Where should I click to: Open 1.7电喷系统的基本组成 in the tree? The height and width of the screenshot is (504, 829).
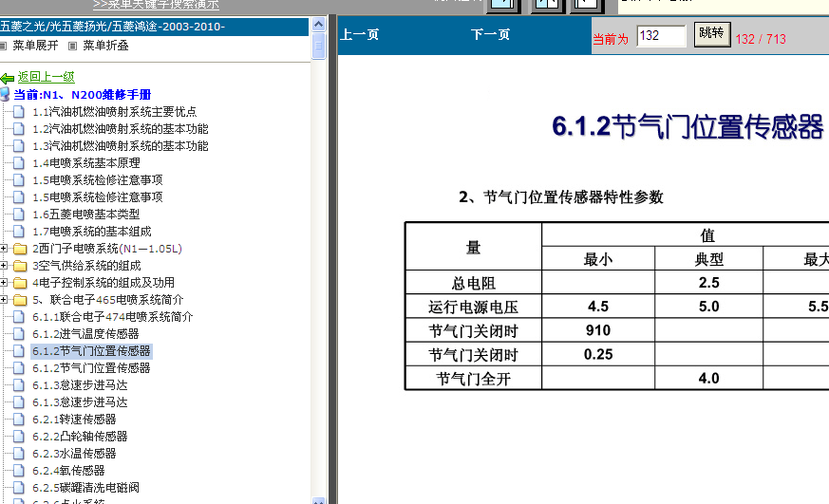click(x=92, y=232)
